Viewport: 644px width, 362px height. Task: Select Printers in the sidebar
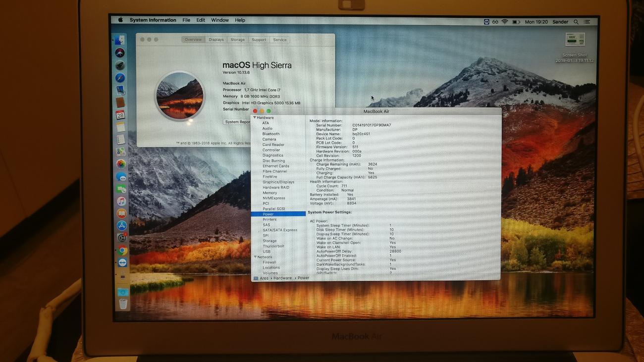click(x=269, y=219)
